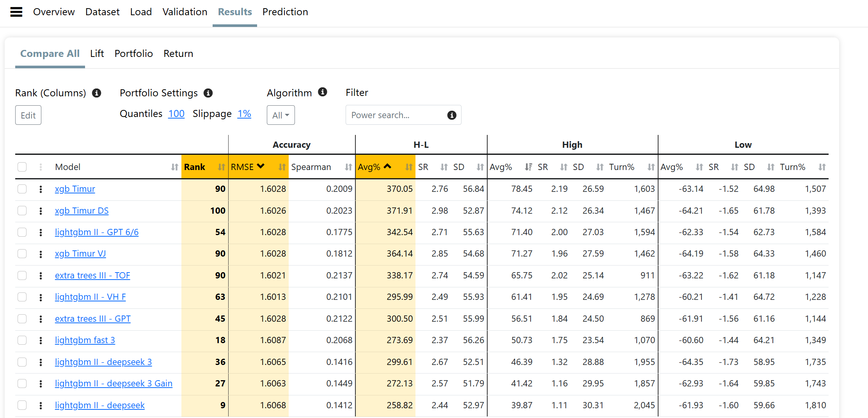The height and width of the screenshot is (418, 868).
Task: Change the Slippage 1% value
Action: tap(244, 114)
